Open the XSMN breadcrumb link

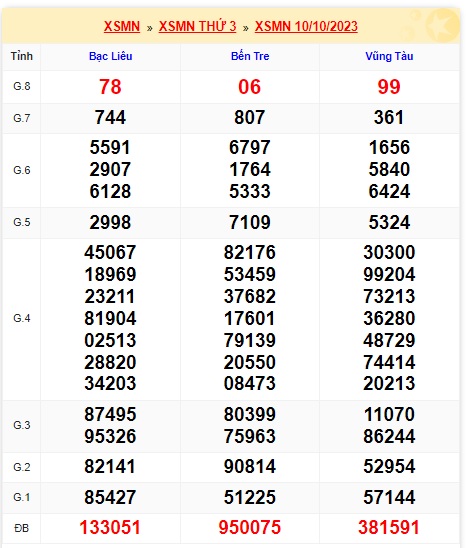122,27
